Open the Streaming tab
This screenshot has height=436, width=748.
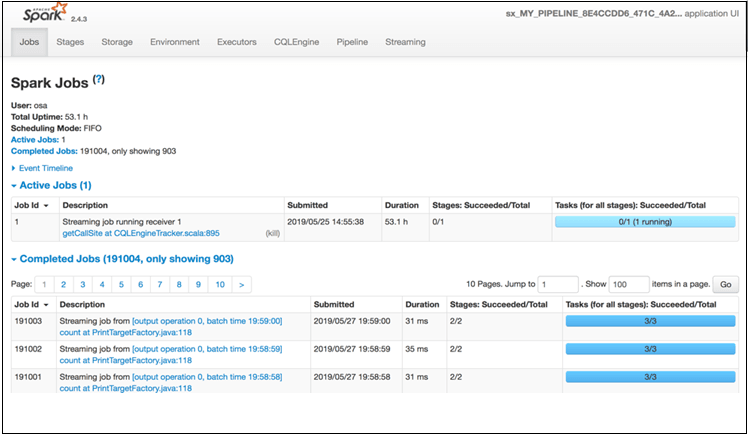pyautogui.click(x=405, y=42)
